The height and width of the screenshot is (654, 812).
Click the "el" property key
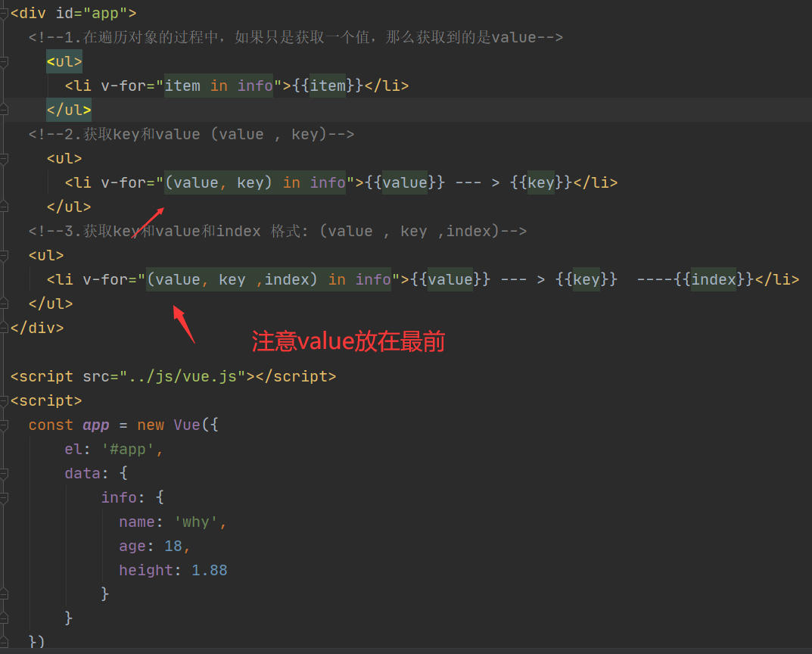pos(73,449)
